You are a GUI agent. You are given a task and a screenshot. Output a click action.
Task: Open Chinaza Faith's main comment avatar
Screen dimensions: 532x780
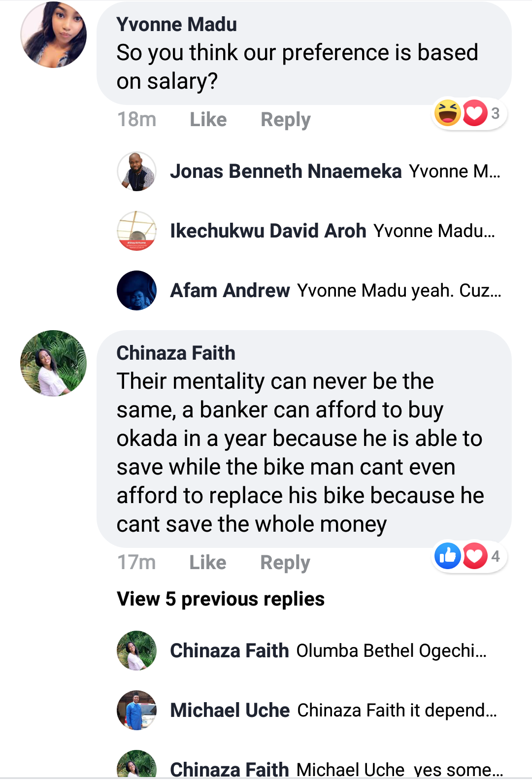click(x=53, y=363)
